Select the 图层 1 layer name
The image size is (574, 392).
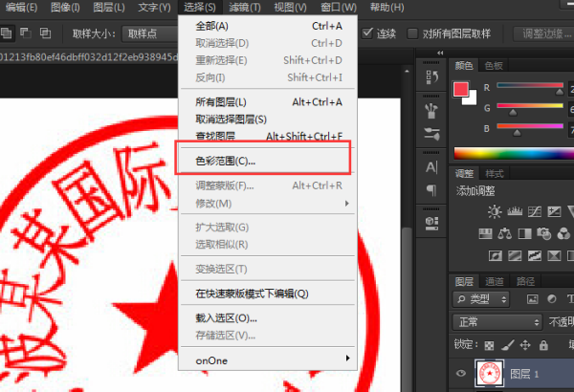524,374
